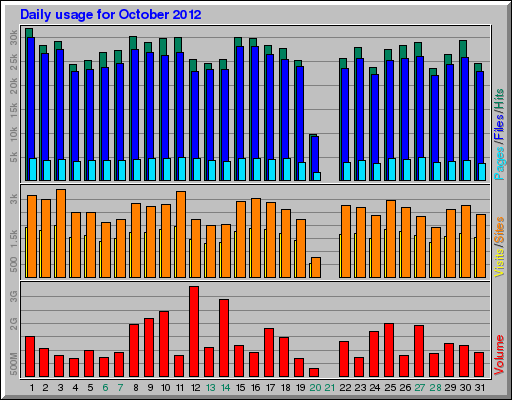512x400 pixels.
Task: Select the red volume bar for day 1
Action: (x=30, y=357)
